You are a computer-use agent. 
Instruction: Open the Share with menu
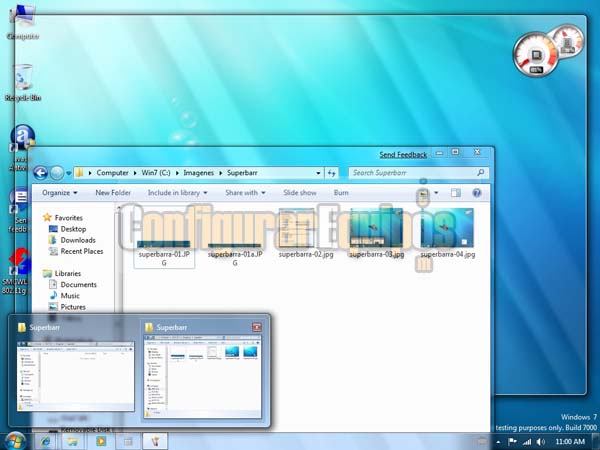pos(245,193)
